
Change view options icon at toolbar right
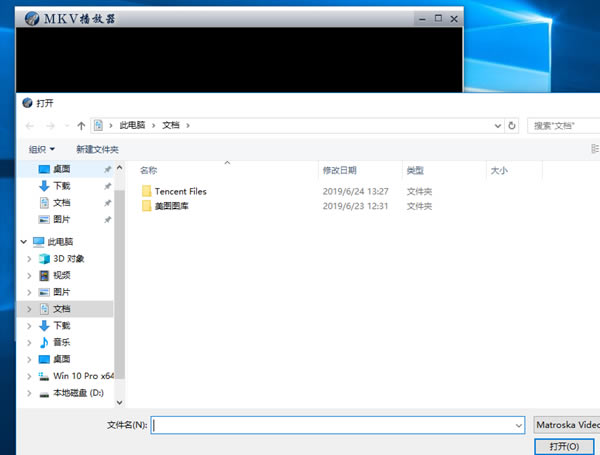(595, 148)
